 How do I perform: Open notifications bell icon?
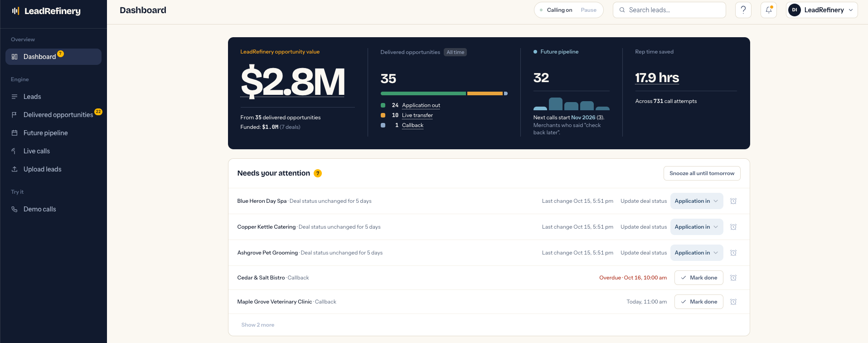(x=769, y=10)
